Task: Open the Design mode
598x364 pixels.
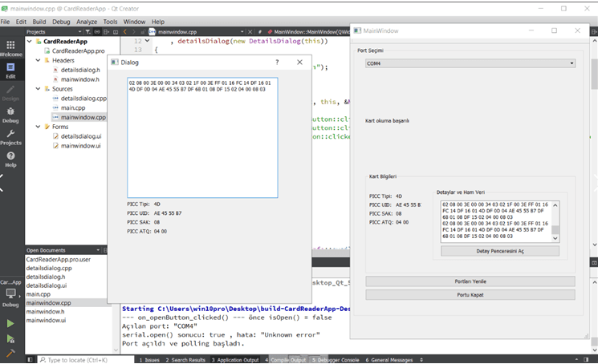Action: [10, 93]
